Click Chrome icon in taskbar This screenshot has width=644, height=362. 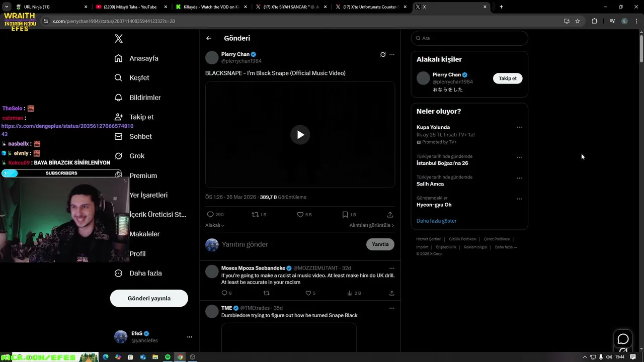180,357
